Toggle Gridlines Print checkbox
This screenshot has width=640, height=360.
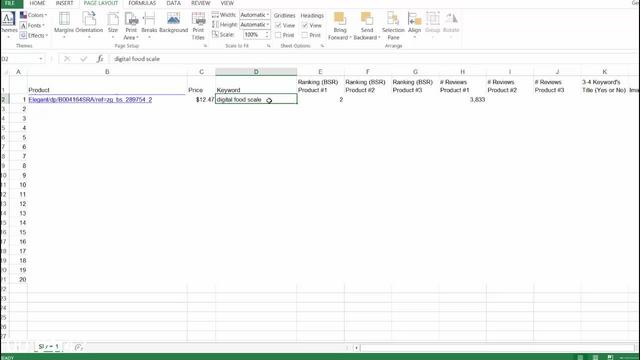(278, 35)
